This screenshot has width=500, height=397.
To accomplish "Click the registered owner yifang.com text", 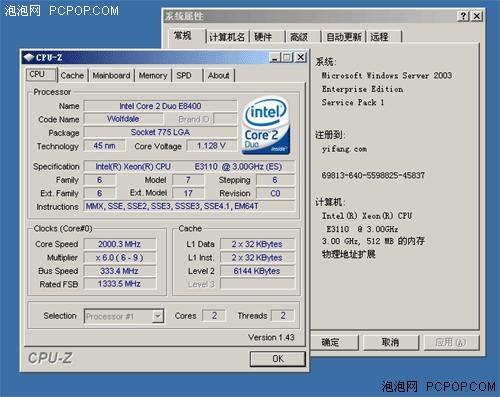I will pos(344,149).
